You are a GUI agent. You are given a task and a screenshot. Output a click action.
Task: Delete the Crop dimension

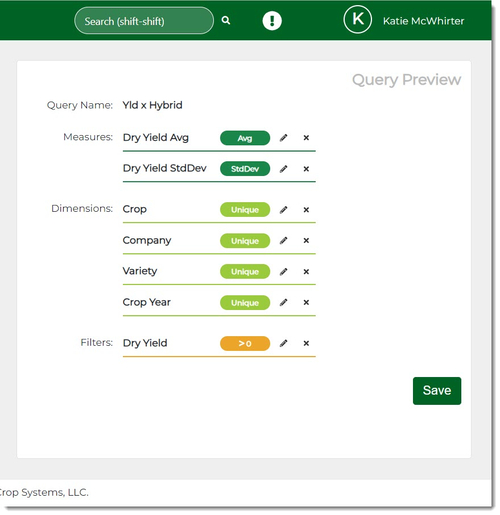[306, 210]
